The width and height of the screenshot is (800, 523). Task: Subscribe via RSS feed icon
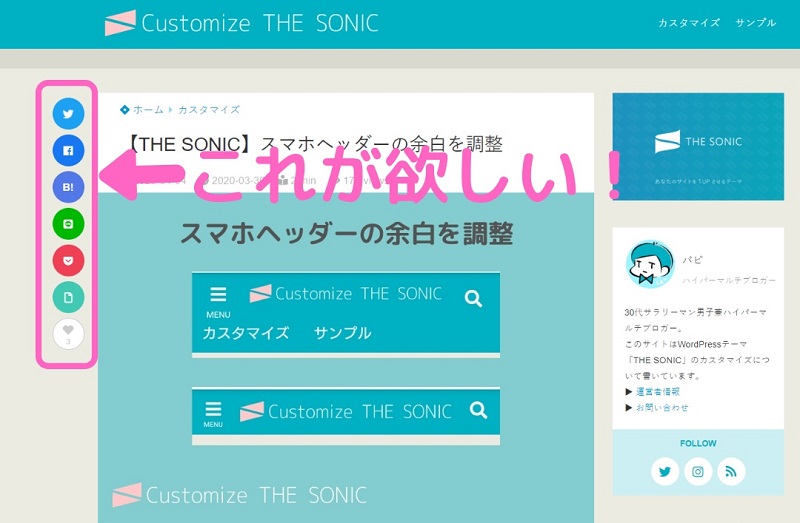click(731, 471)
